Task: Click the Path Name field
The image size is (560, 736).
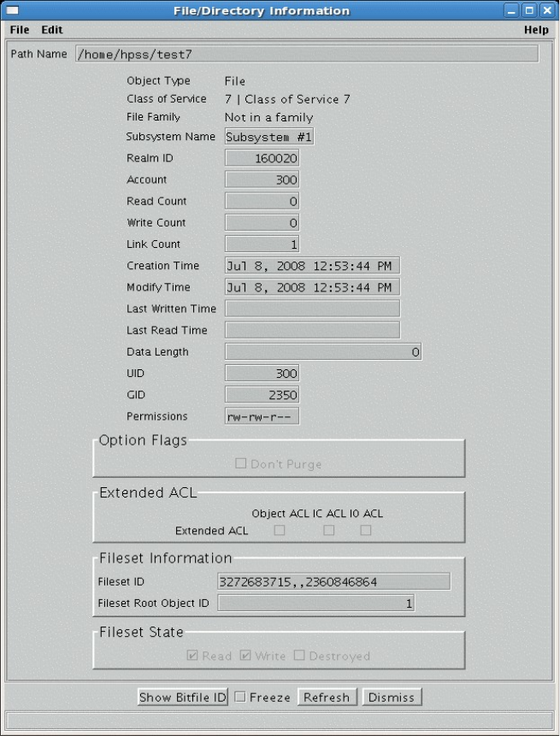Action: [307, 54]
